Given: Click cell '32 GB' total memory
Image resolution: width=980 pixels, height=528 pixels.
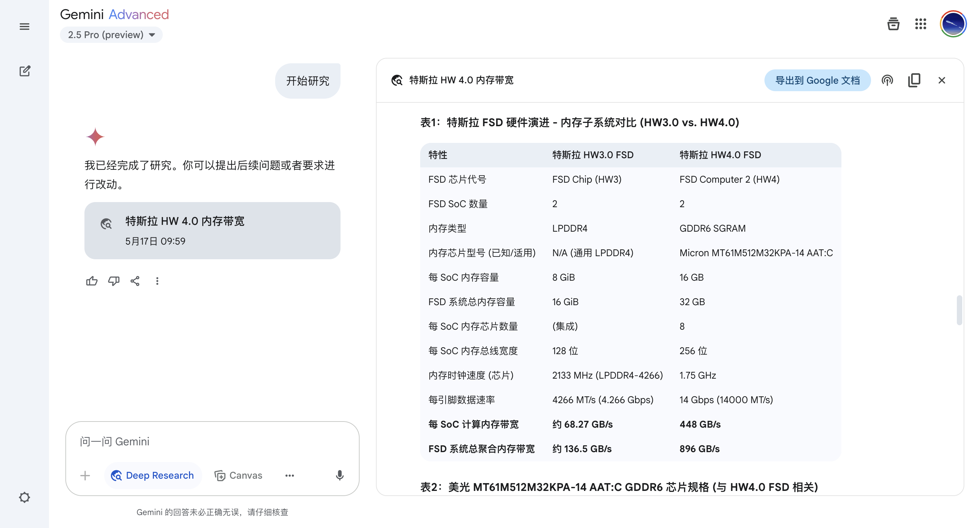Looking at the screenshot, I should 692,302.
